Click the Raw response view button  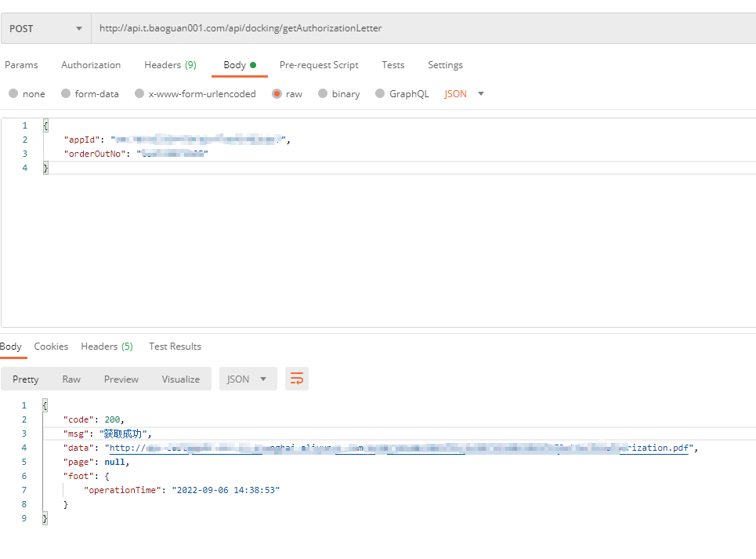(71, 379)
